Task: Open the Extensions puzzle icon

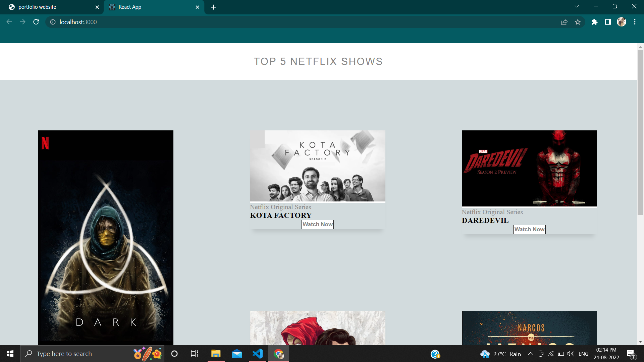Action: pos(594,22)
